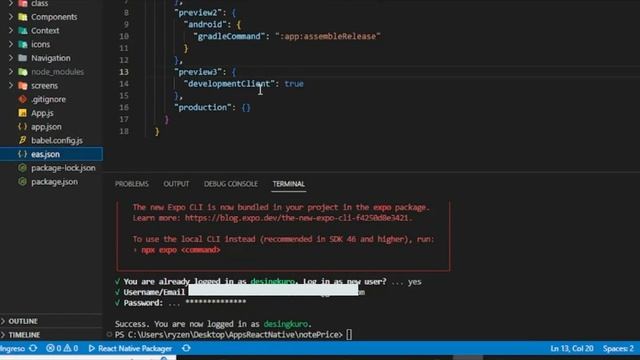The image size is (640, 360).
Task: Click the "production" key in editor
Action: pyautogui.click(x=202, y=107)
